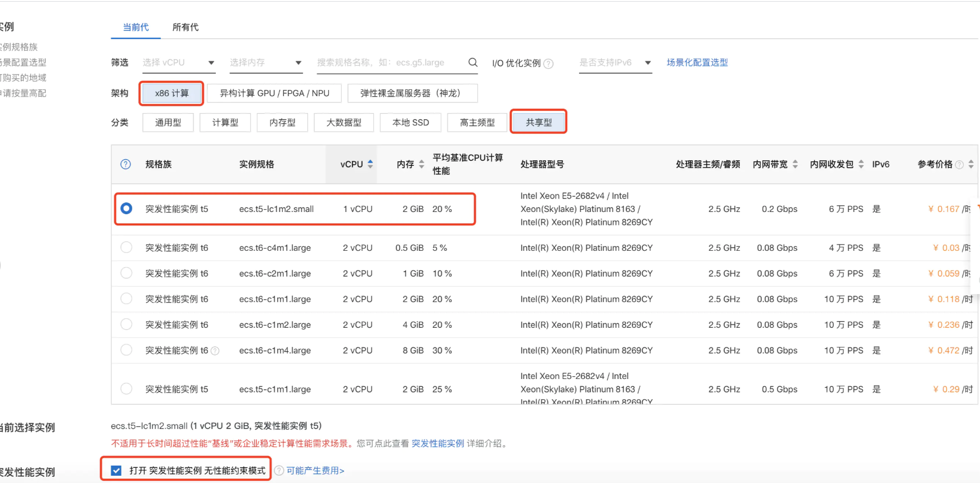Screen dimensions: 980x483
Task: Click the 处理器型号 column header
Action: point(542,164)
